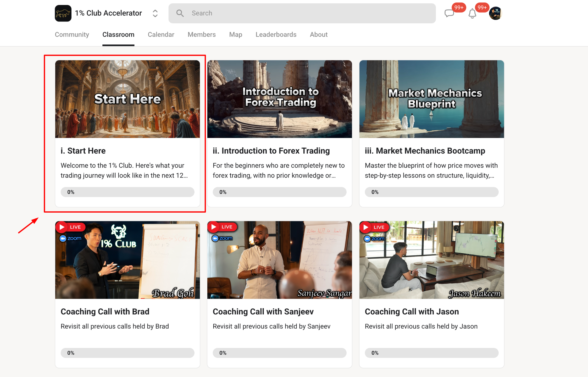Screen dimensions: 588x377
Task: Open the 'i. Start Here' course title
Action: (x=83, y=151)
